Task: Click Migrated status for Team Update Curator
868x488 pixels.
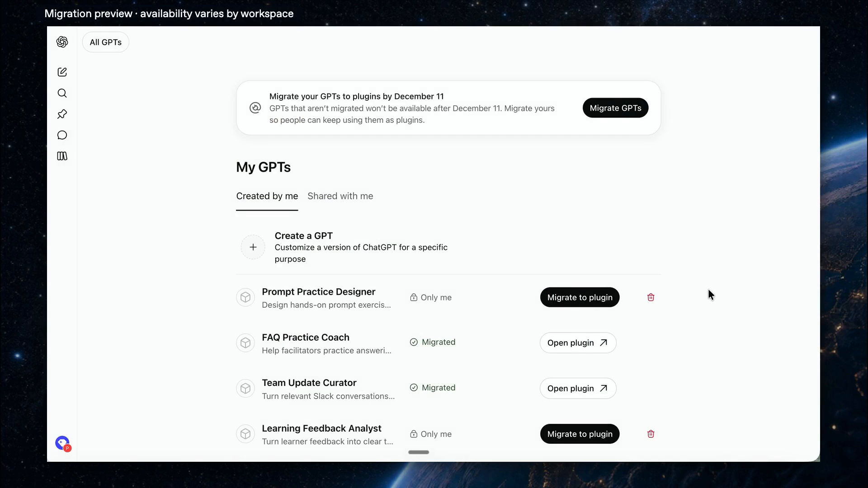Action: click(x=433, y=388)
